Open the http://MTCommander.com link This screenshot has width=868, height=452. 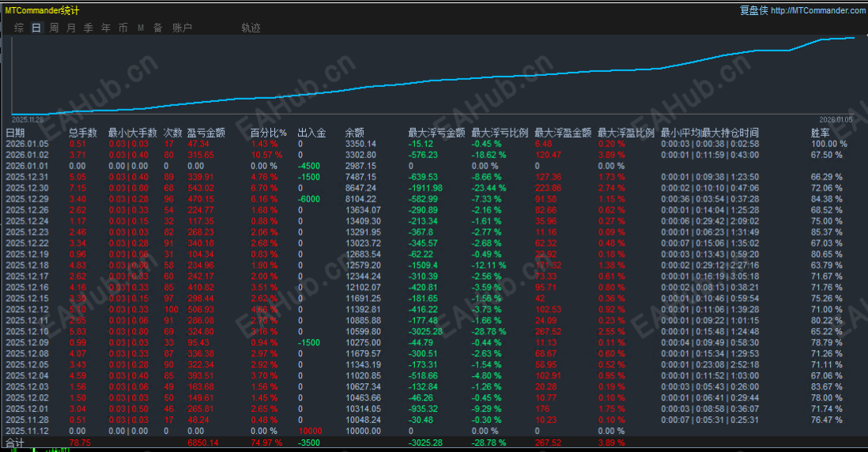817,10
